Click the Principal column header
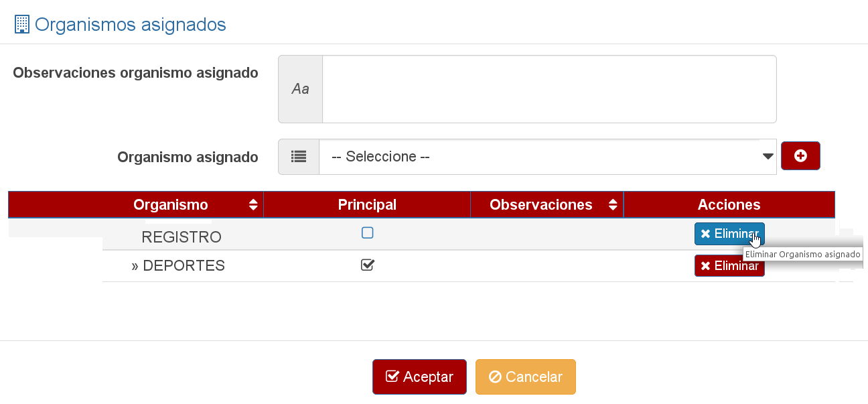This screenshot has width=868, height=404. pyautogui.click(x=367, y=205)
